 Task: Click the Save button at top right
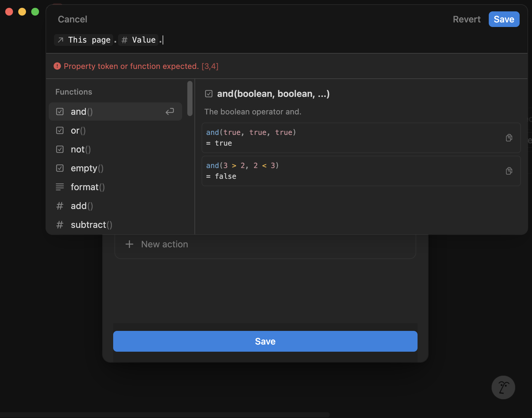point(504,19)
